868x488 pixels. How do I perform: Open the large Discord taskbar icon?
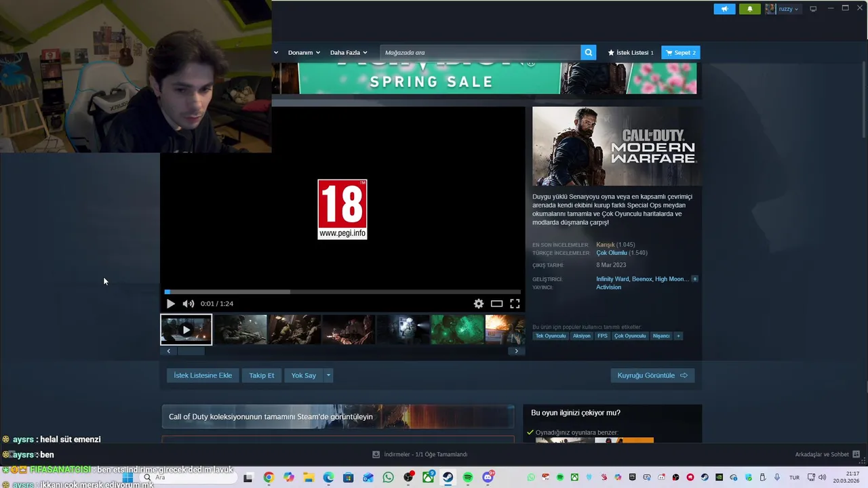[488, 478]
